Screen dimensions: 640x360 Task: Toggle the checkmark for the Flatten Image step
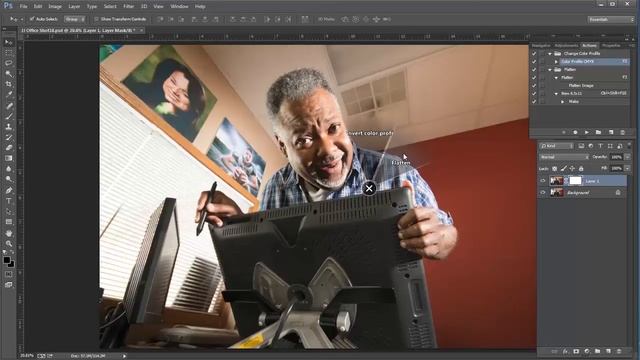click(534, 85)
